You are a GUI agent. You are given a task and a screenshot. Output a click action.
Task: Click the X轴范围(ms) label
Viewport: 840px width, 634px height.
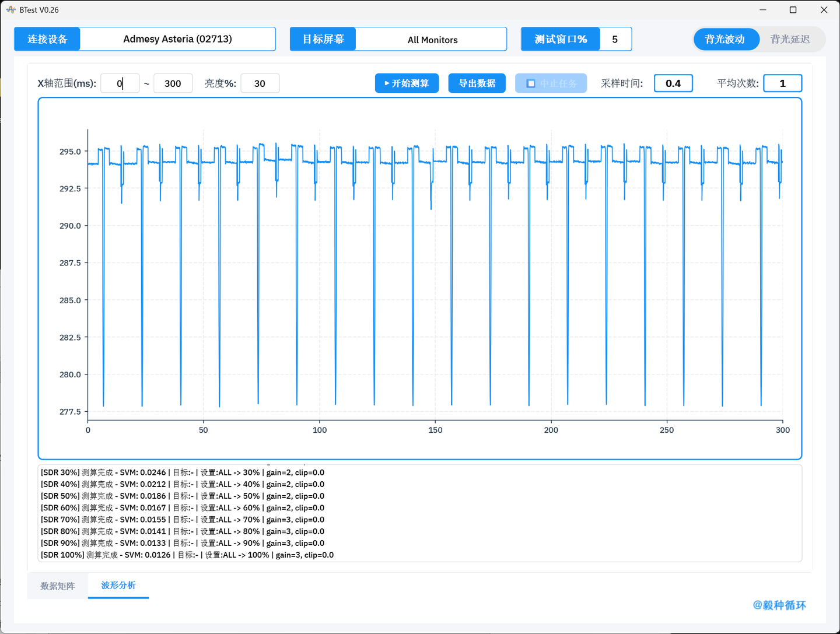(67, 83)
